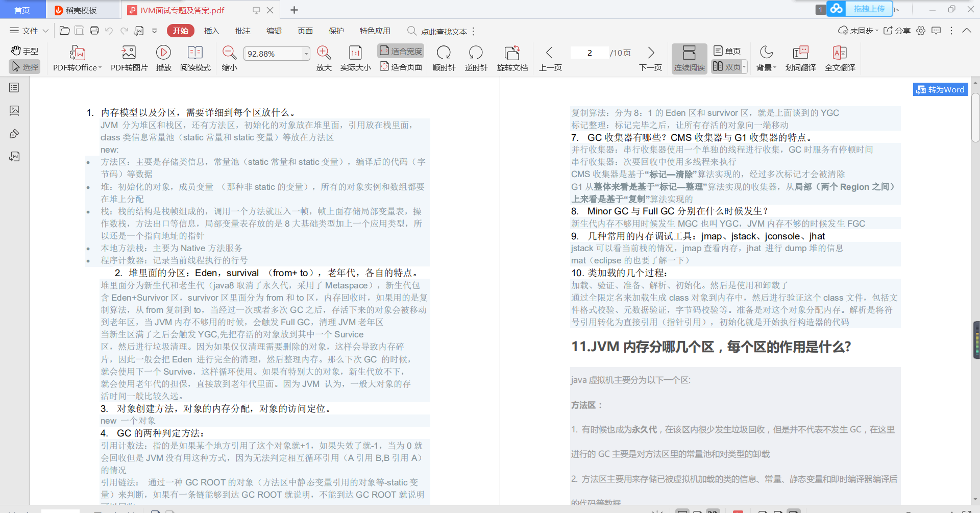Select the 批注 ribbon tab
The image size is (980, 513).
(x=242, y=31)
